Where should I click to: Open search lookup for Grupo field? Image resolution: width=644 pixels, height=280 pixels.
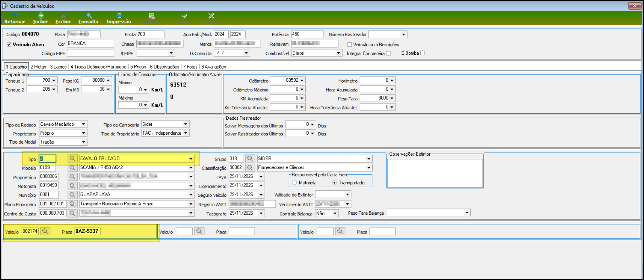pos(250,158)
